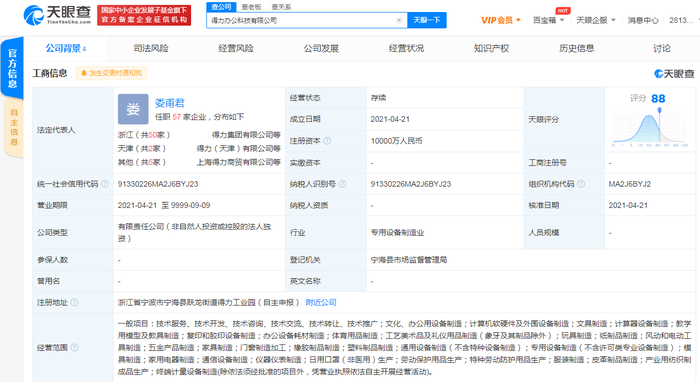Clear the search box with the X icon
Screen dimensions: 700x382
[399, 20]
